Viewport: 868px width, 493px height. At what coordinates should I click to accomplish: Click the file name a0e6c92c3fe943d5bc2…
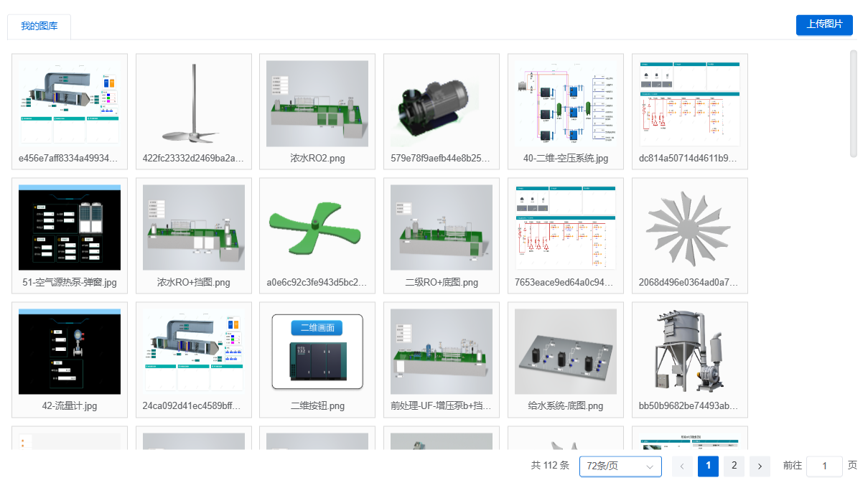pos(317,282)
